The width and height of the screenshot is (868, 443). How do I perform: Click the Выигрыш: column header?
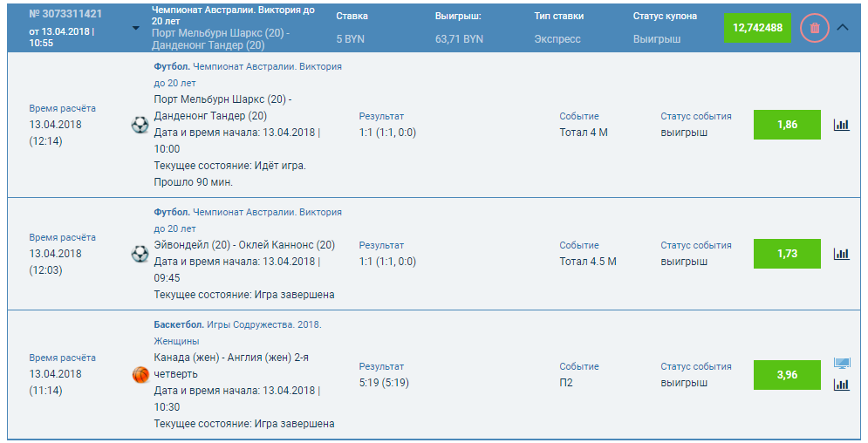[458, 16]
